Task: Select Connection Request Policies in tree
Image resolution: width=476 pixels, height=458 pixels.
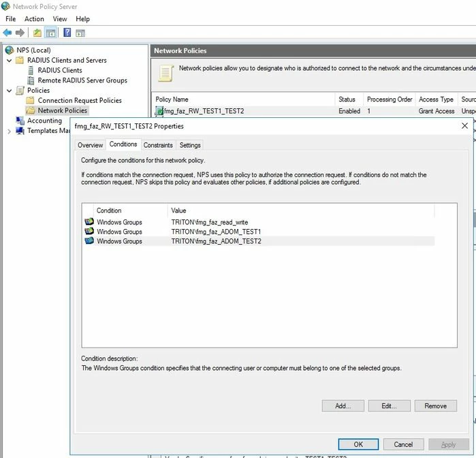Action: pyautogui.click(x=80, y=100)
